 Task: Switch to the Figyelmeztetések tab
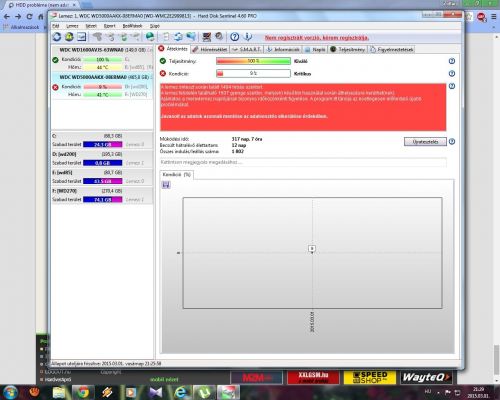[x=392, y=49]
